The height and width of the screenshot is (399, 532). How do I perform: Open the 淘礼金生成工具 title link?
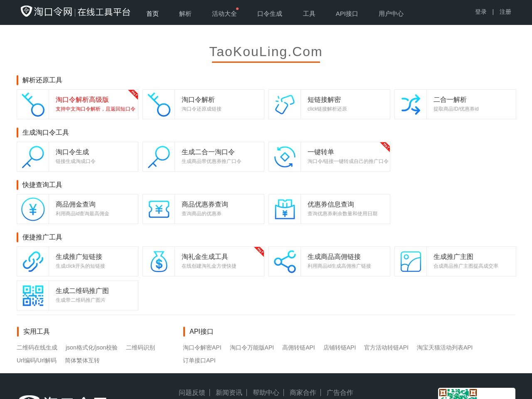[205, 257]
